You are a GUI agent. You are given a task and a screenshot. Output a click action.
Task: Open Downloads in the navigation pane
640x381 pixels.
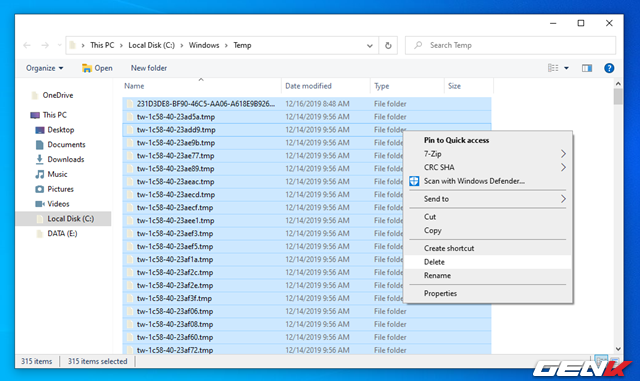tap(66, 159)
